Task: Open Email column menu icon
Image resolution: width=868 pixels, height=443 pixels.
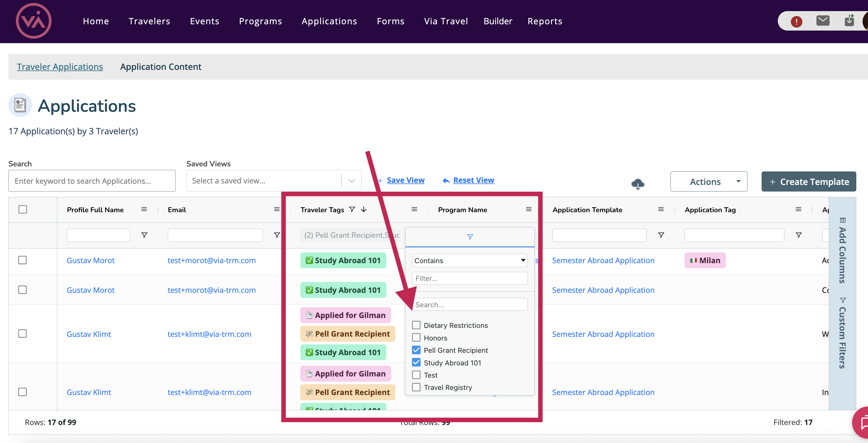Action: (x=277, y=209)
